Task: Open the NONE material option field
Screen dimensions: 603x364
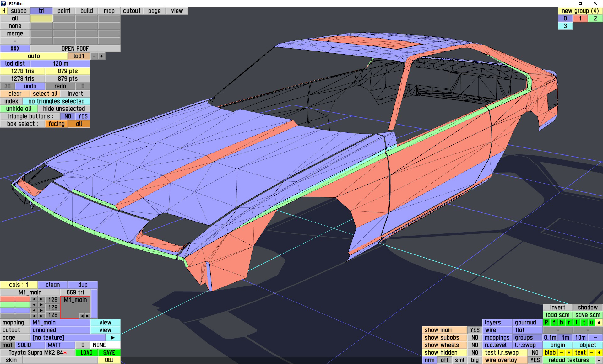Action: pyautogui.click(x=105, y=345)
